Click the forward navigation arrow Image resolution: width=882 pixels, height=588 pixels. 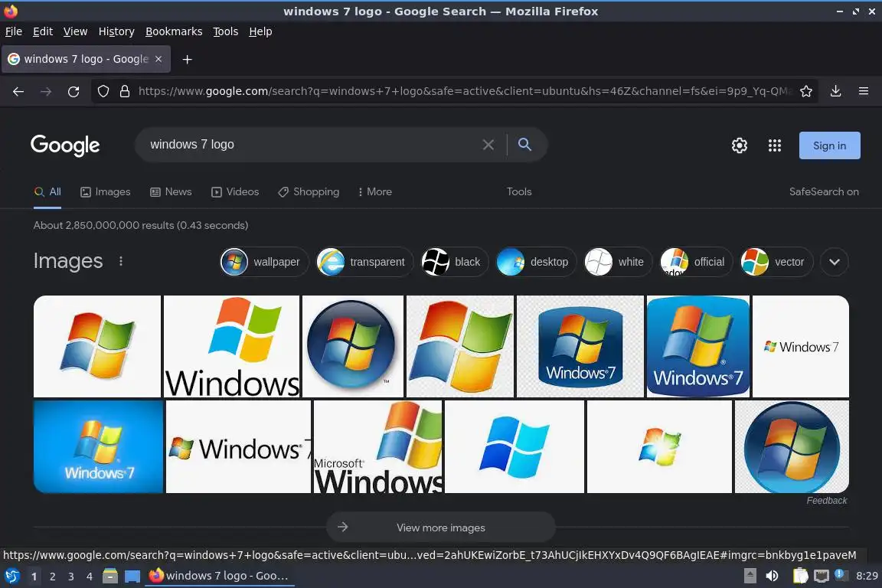pos(46,91)
